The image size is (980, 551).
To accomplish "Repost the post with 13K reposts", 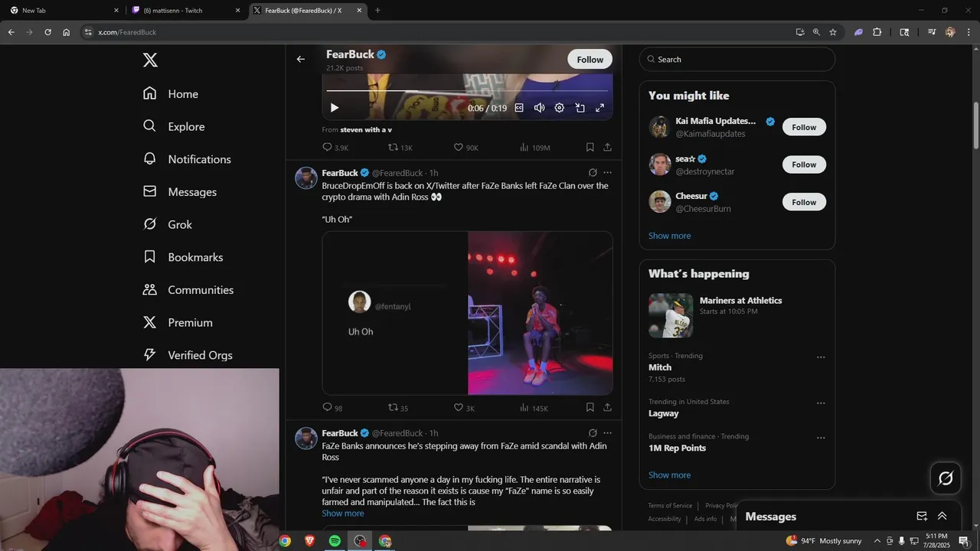I will pos(400,147).
